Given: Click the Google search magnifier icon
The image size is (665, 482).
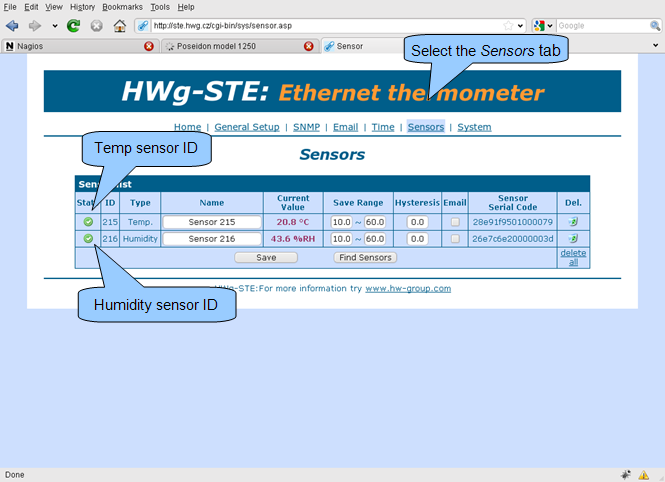Looking at the screenshot, I should point(655,26).
